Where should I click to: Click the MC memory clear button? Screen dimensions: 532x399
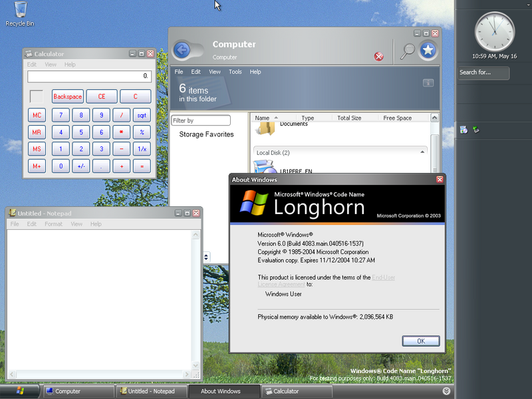tap(37, 115)
